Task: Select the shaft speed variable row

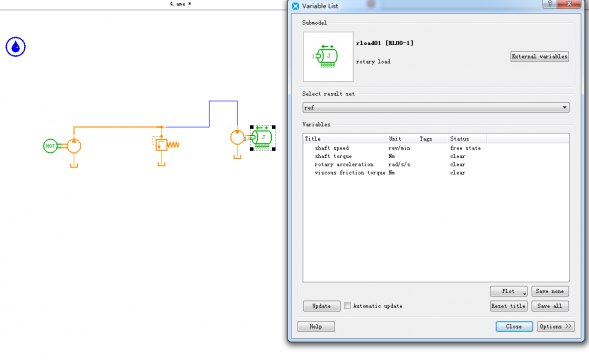Action: [x=436, y=148]
